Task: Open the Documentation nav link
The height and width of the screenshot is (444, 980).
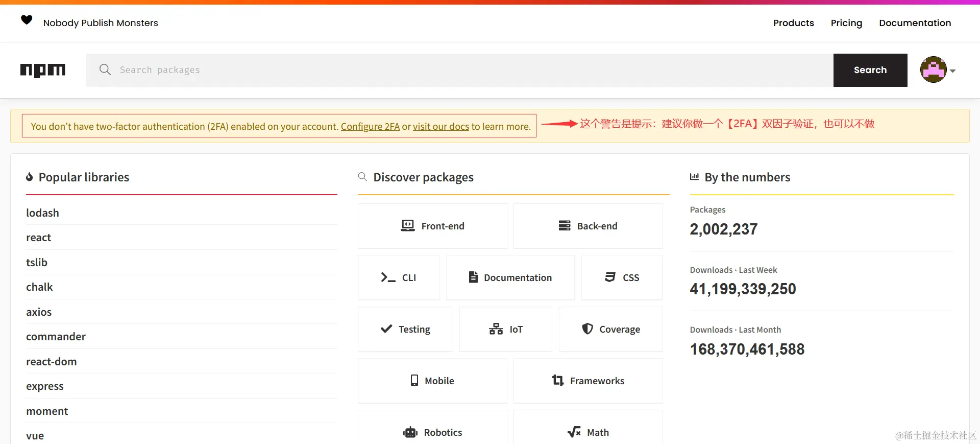Action: click(x=915, y=23)
